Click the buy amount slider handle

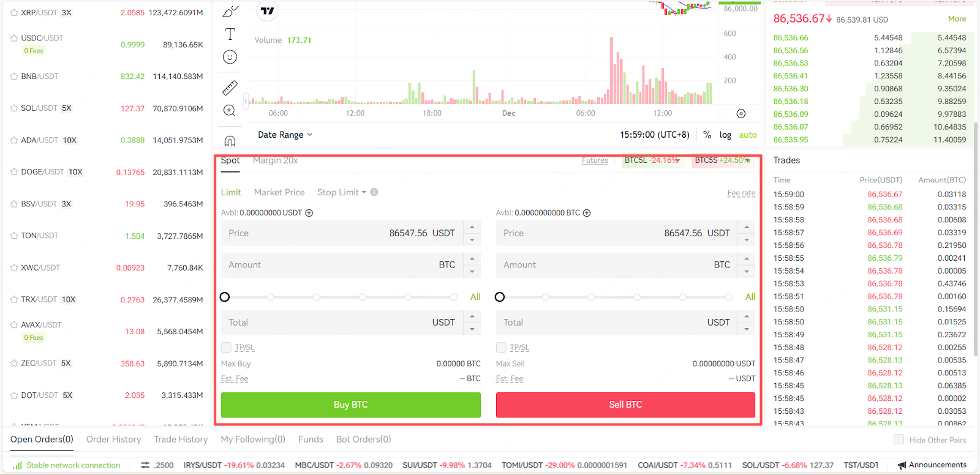225,297
